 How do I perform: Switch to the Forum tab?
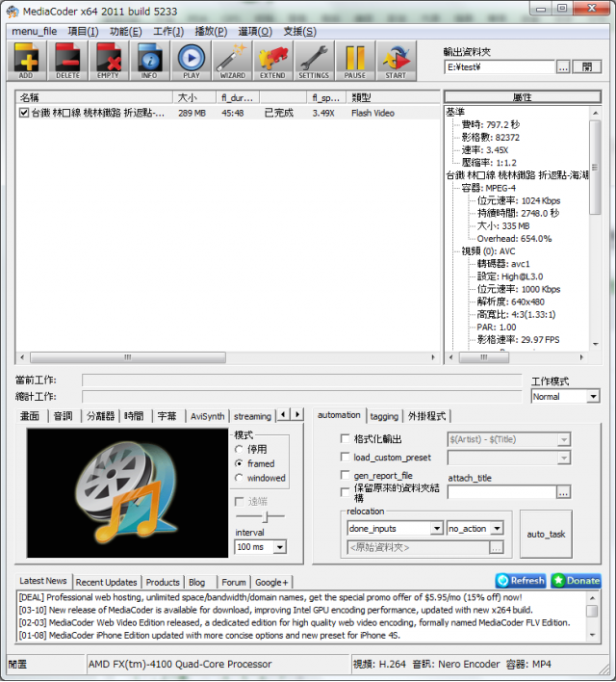(234, 582)
